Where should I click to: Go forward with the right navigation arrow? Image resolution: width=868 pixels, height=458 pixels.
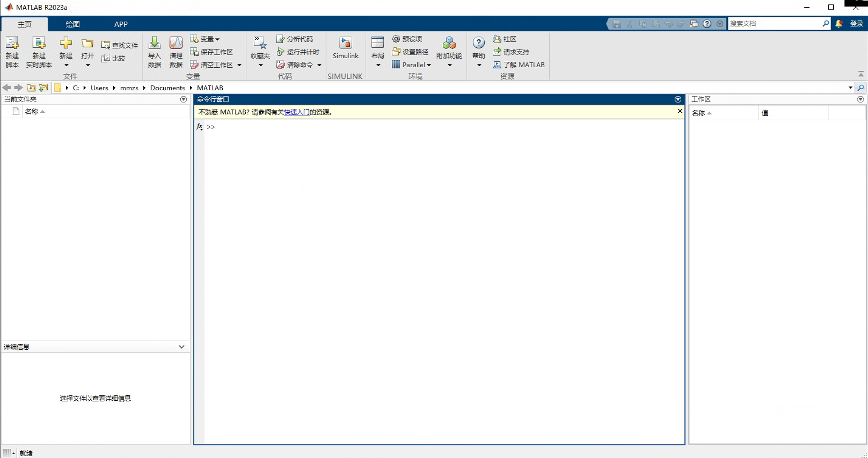pyautogui.click(x=18, y=87)
